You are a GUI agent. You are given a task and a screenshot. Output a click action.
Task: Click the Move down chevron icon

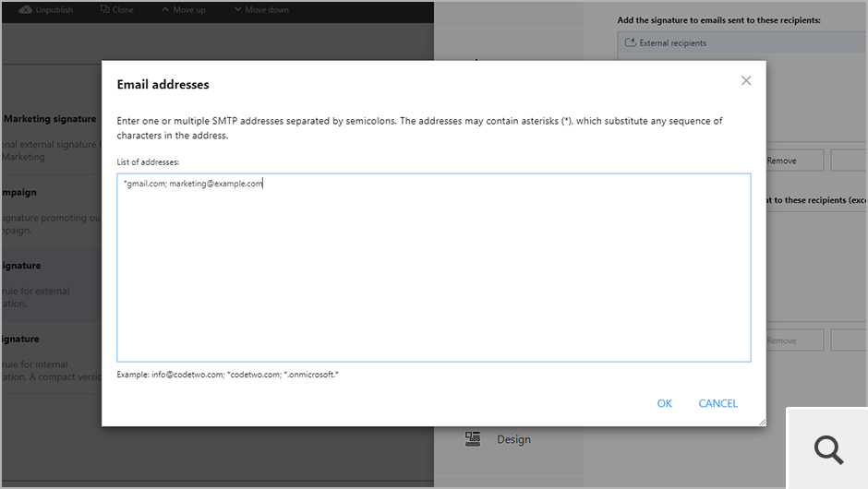(237, 9)
